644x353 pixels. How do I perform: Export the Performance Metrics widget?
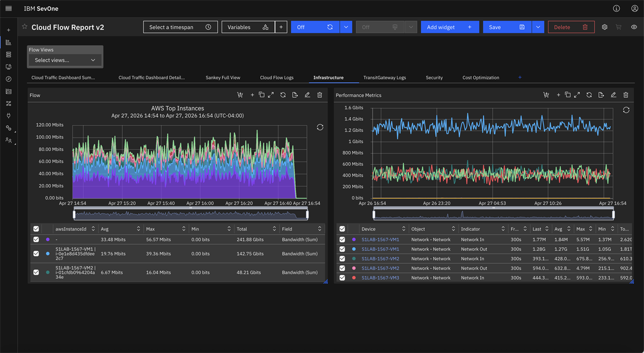pos(601,95)
